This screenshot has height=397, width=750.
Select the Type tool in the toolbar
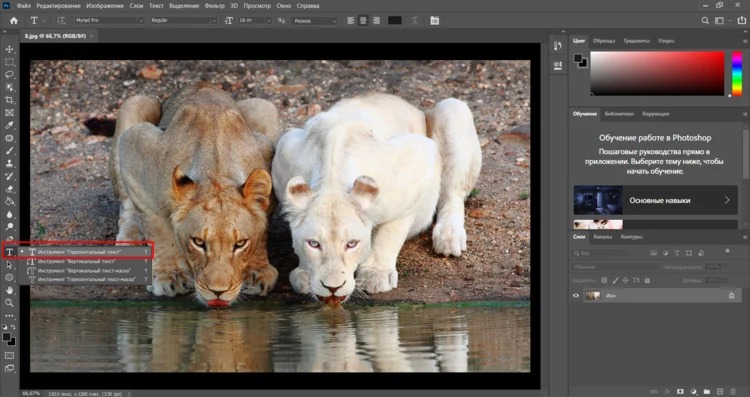click(x=9, y=252)
